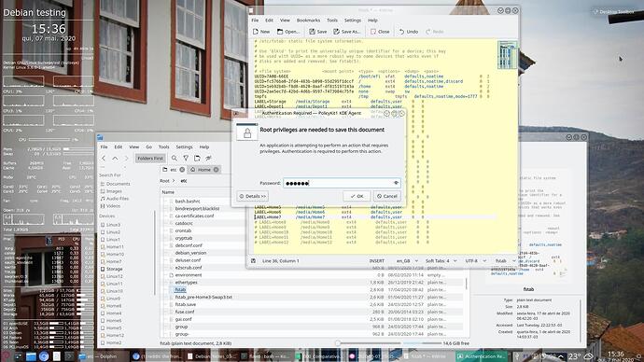This screenshot has width=644, height=362.
Task: Open the fstab syntax mode dropdown
Action: point(505,261)
